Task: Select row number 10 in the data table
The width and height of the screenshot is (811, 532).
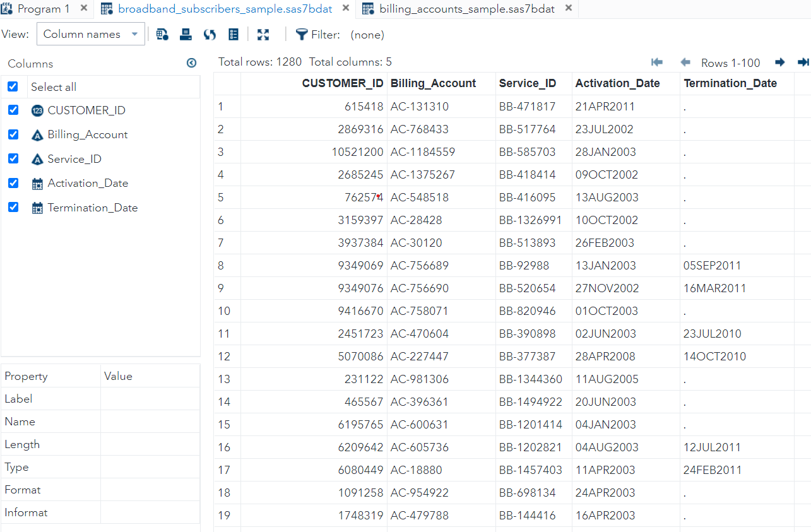Action: tap(227, 311)
